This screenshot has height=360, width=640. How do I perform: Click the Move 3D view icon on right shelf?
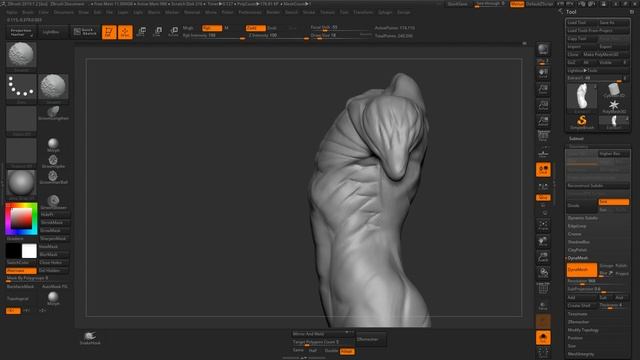543,241
